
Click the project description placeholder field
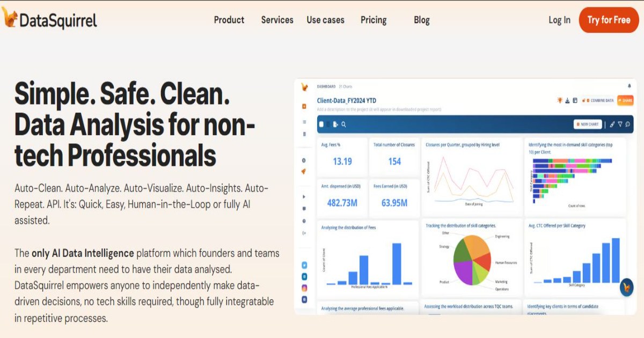click(x=379, y=109)
